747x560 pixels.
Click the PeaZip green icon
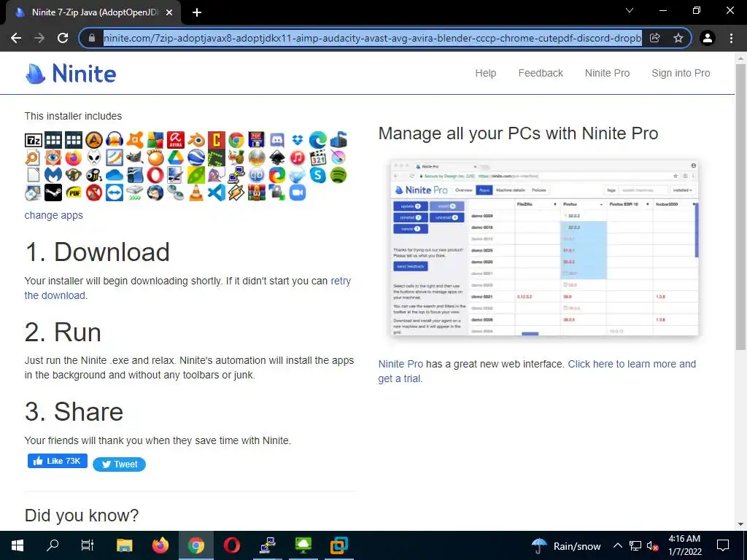tap(196, 175)
